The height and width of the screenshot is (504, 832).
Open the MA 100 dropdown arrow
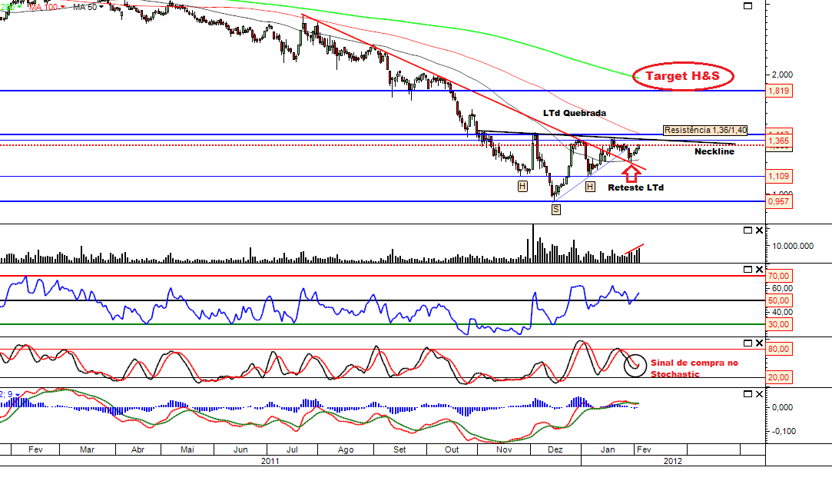coord(63,7)
